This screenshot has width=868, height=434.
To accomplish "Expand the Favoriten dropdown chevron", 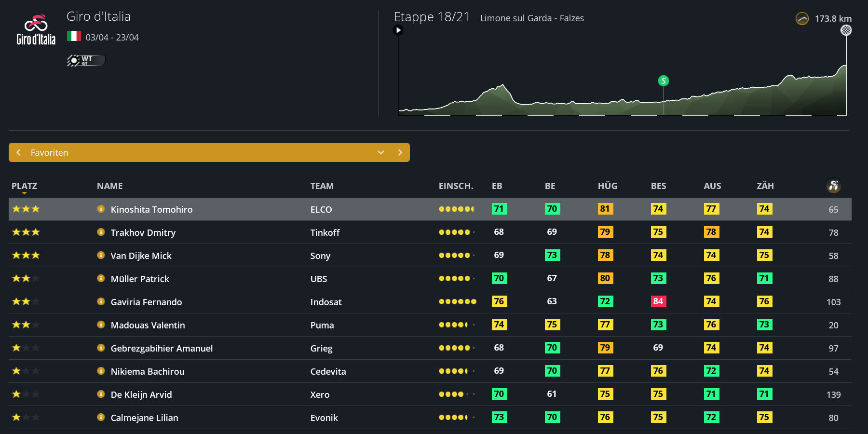I will 381,152.
